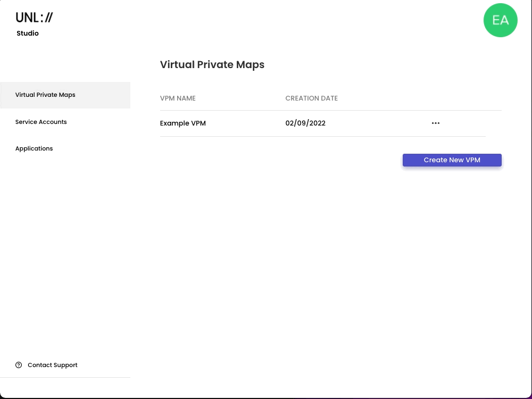Click the question mark help icon
Image resolution: width=532 pixels, height=399 pixels.
[x=19, y=365]
